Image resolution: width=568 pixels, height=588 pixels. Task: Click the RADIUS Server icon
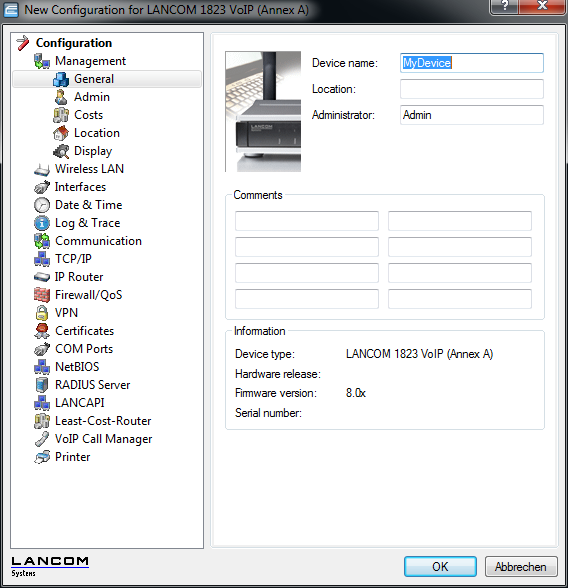click(x=42, y=385)
